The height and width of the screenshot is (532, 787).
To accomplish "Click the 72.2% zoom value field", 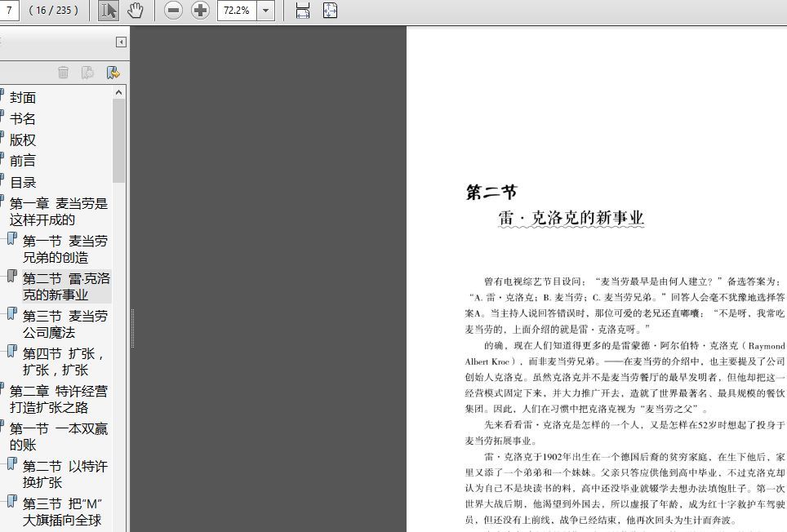I will [x=237, y=11].
